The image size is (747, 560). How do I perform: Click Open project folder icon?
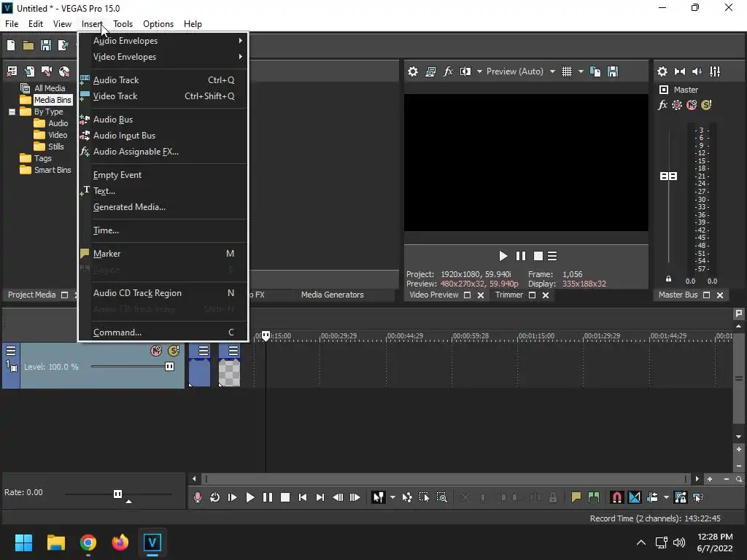(28, 45)
